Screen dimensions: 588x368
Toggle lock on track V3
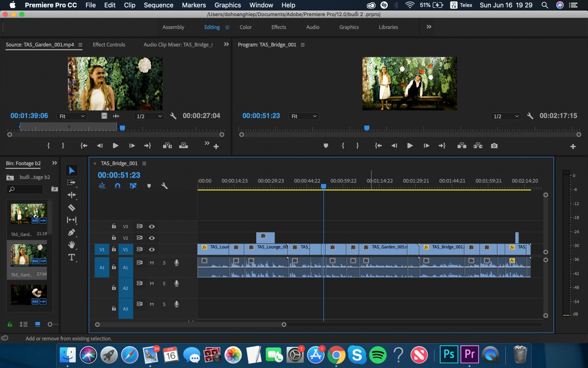click(x=114, y=226)
